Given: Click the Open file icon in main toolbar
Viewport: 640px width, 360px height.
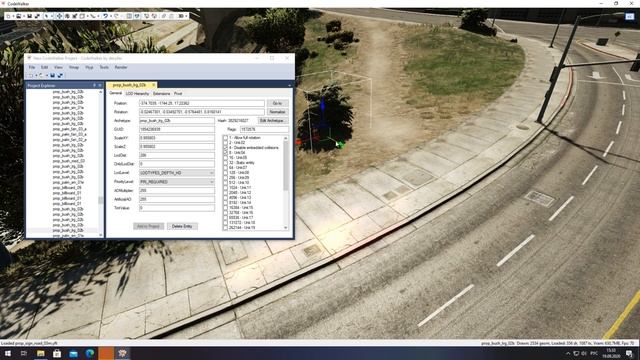Looking at the screenshot, I should pyautogui.click(x=18, y=16).
